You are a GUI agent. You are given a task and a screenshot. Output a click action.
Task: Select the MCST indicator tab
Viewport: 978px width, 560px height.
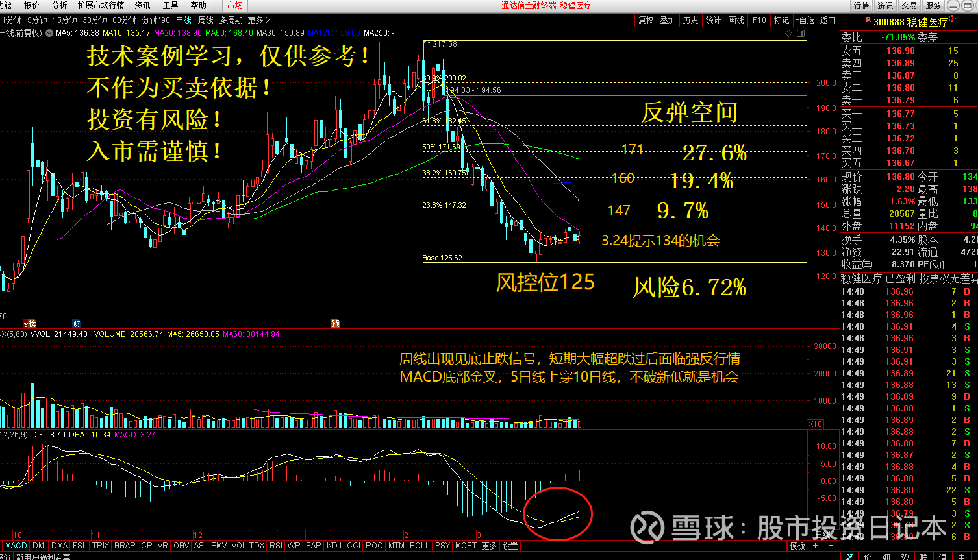pos(466,546)
